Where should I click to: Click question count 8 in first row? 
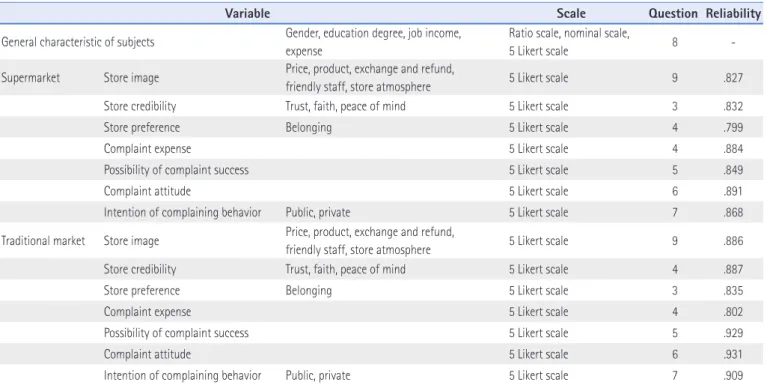(x=675, y=42)
